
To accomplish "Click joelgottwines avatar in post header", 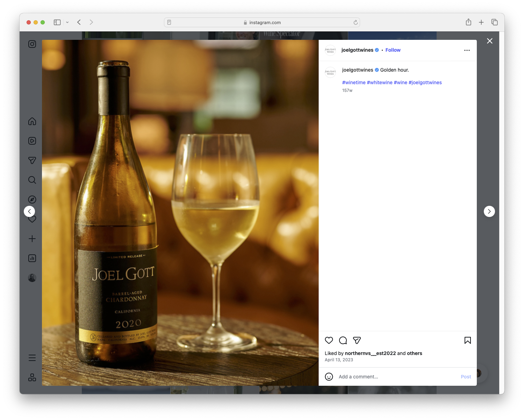I will click(330, 50).
